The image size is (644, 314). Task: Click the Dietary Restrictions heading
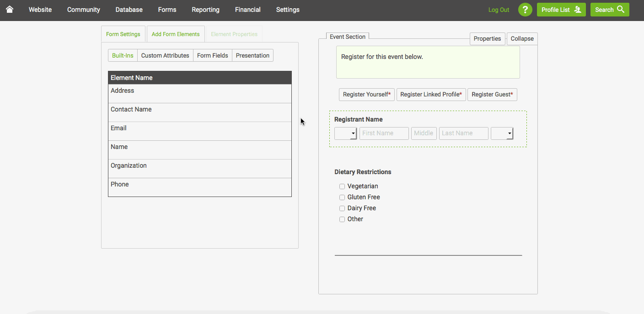tap(363, 172)
